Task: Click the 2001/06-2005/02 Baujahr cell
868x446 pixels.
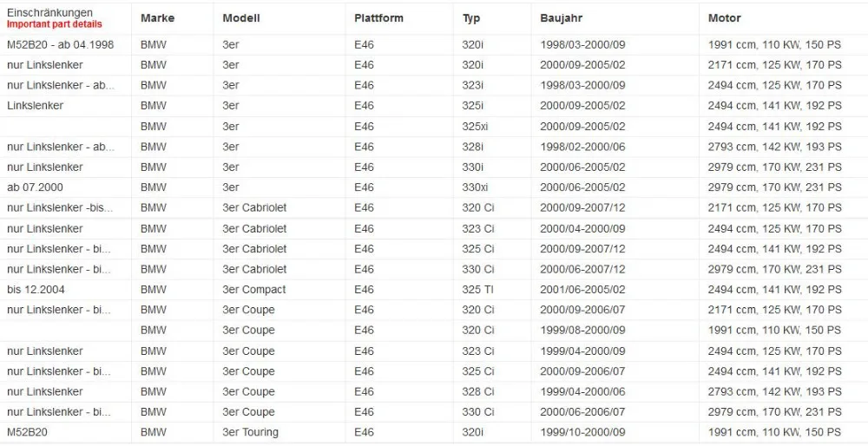Action: pos(582,290)
